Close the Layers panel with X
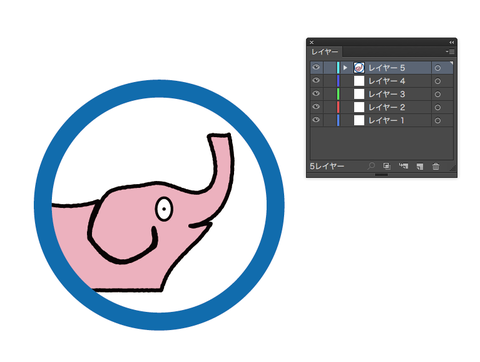Image resolution: width=480 pixels, height=362 pixels. [x=311, y=42]
